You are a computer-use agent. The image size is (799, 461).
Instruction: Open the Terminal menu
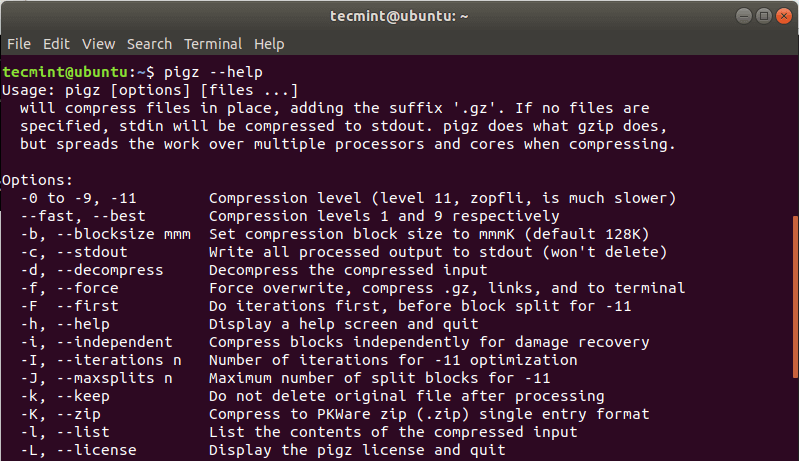tap(213, 44)
